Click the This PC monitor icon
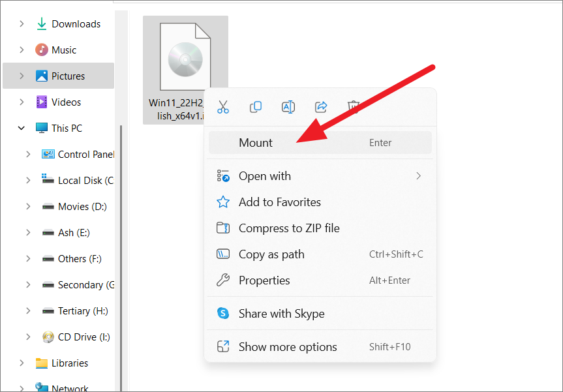 (x=42, y=128)
